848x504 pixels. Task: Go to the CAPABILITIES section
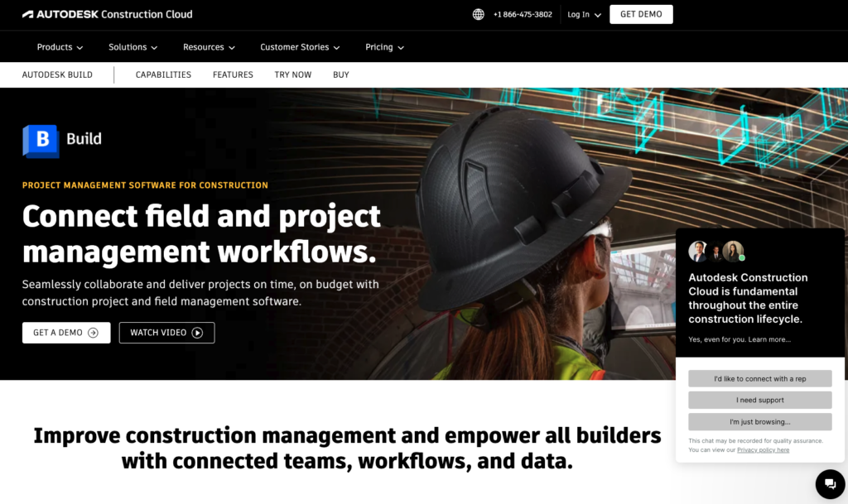[x=163, y=74]
